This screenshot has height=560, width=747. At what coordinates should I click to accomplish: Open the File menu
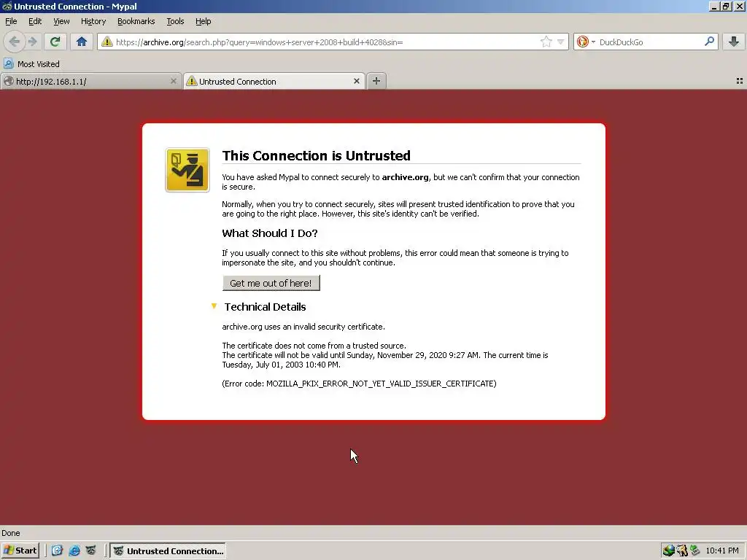(11, 21)
